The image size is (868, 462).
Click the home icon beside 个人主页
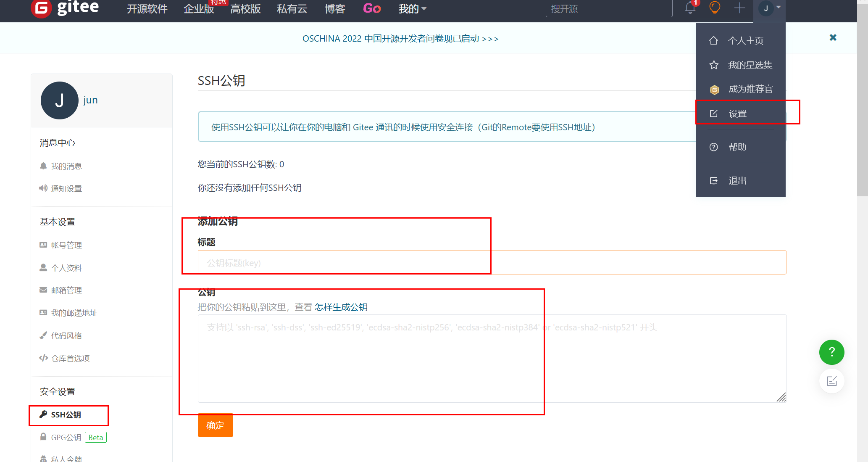(713, 41)
